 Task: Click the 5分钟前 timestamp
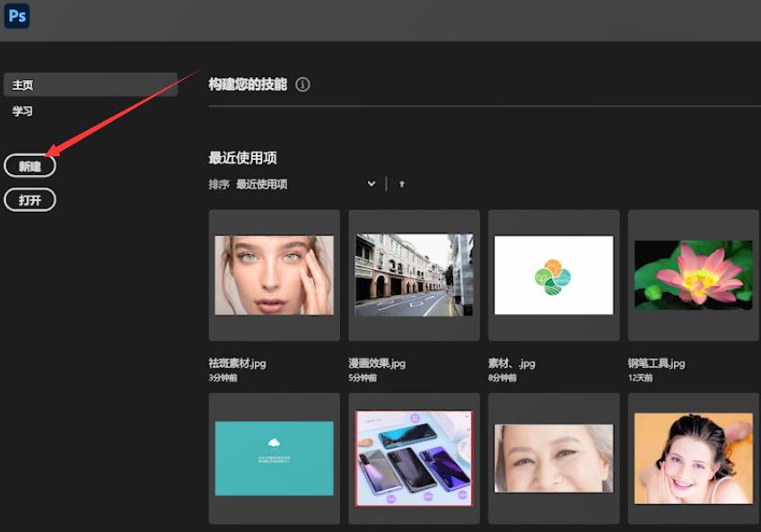pos(363,378)
